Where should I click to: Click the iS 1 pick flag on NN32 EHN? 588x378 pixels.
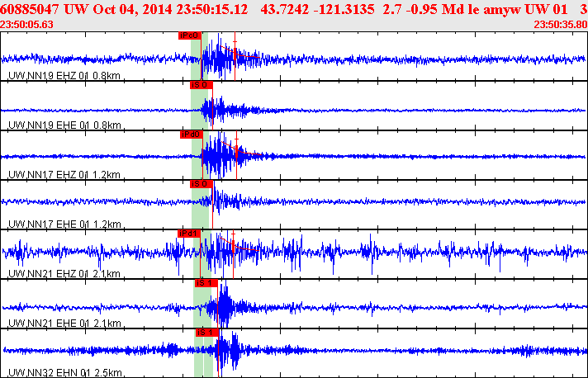[x=207, y=333]
